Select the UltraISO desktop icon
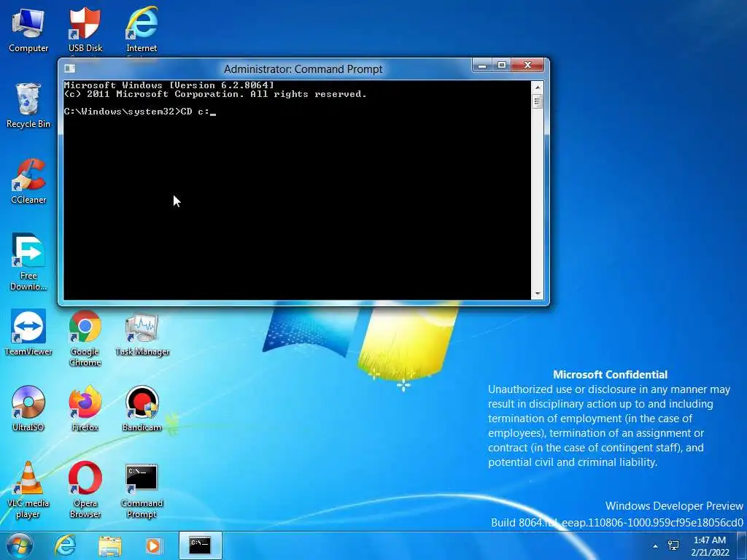 [28, 408]
